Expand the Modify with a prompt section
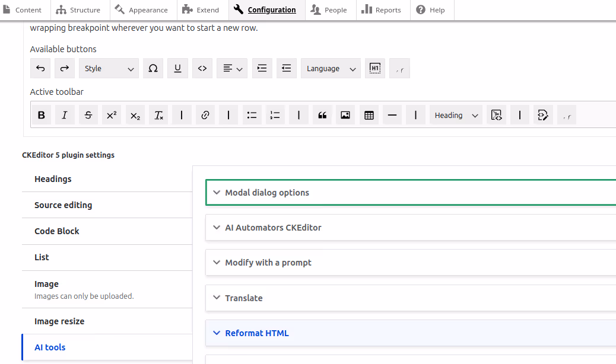The height and width of the screenshot is (364, 616). (x=411, y=263)
